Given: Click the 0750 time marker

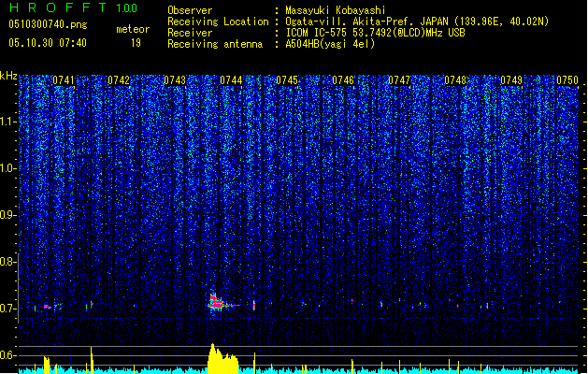Looking at the screenshot, I should (x=567, y=80).
